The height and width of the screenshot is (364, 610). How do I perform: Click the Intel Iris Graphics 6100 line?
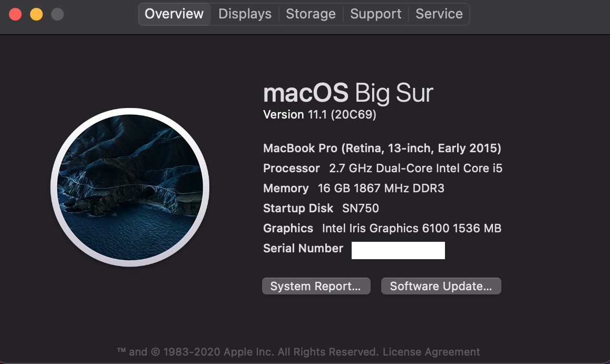382,229
